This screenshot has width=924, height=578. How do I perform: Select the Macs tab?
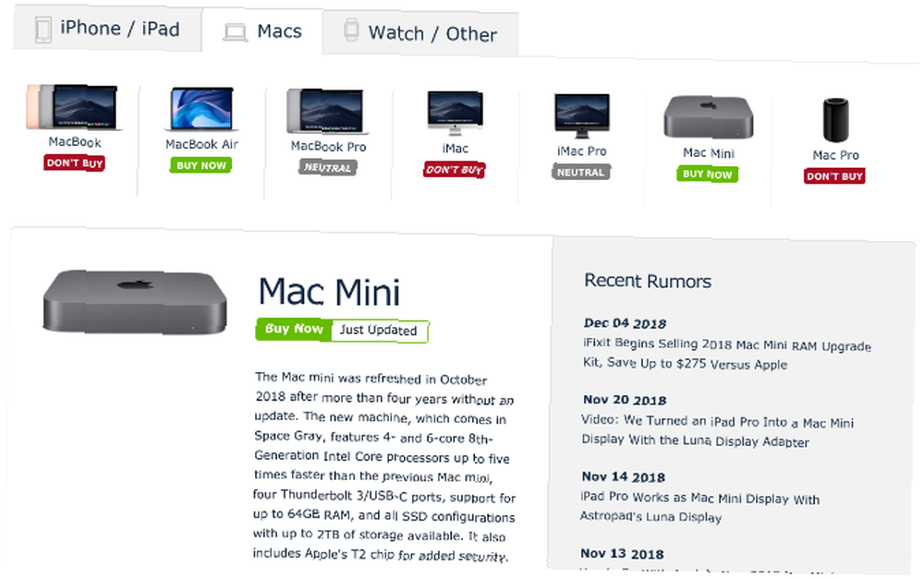click(x=262, y=31)
